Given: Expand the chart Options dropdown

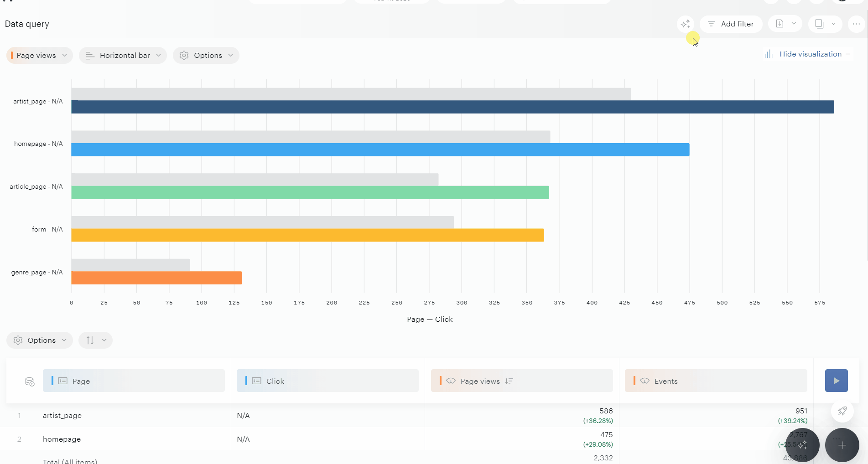Looking at the screenshot, I should pyautogui.click(x=206, y=56).
